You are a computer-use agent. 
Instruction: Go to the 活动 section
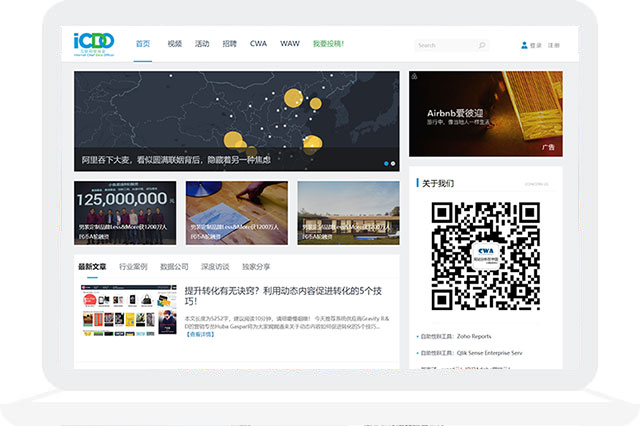coord(202,44)
